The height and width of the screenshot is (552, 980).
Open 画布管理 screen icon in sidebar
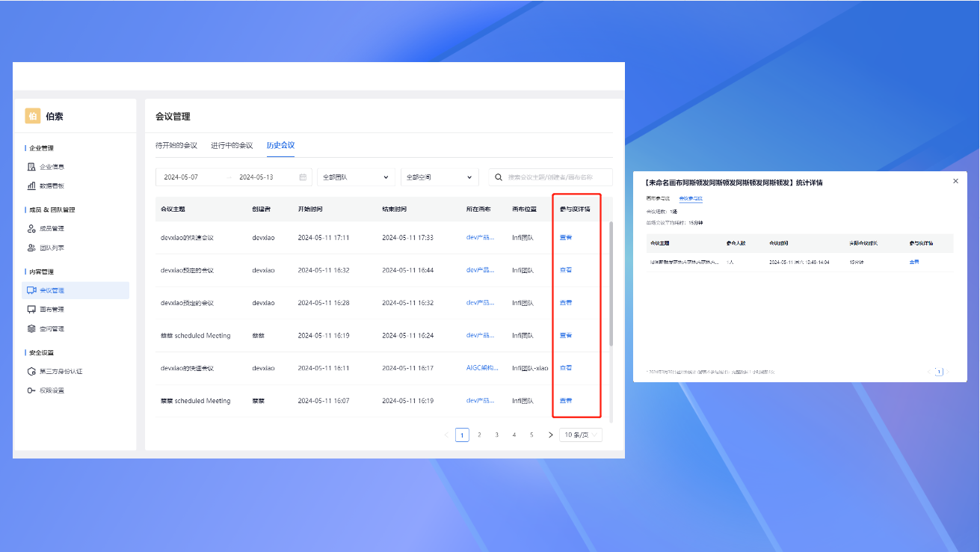(31, 310)
